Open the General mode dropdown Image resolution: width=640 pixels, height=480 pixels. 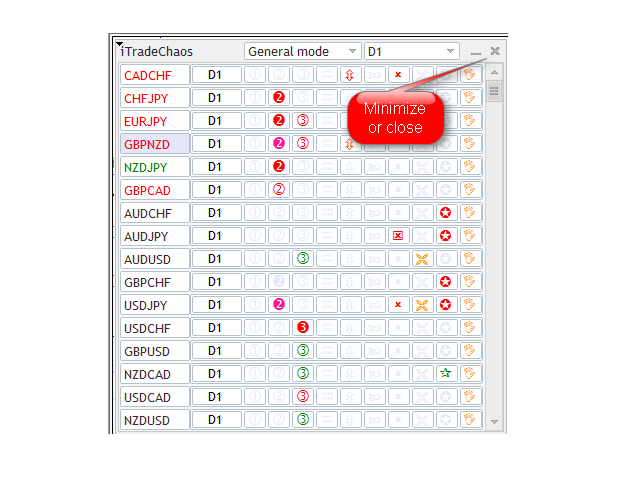coord(303,51)
